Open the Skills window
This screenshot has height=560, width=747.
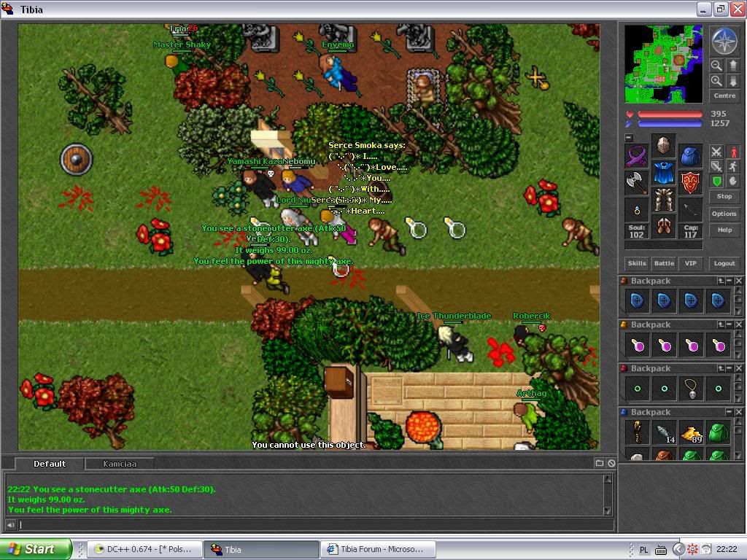[x=637, y=263]
